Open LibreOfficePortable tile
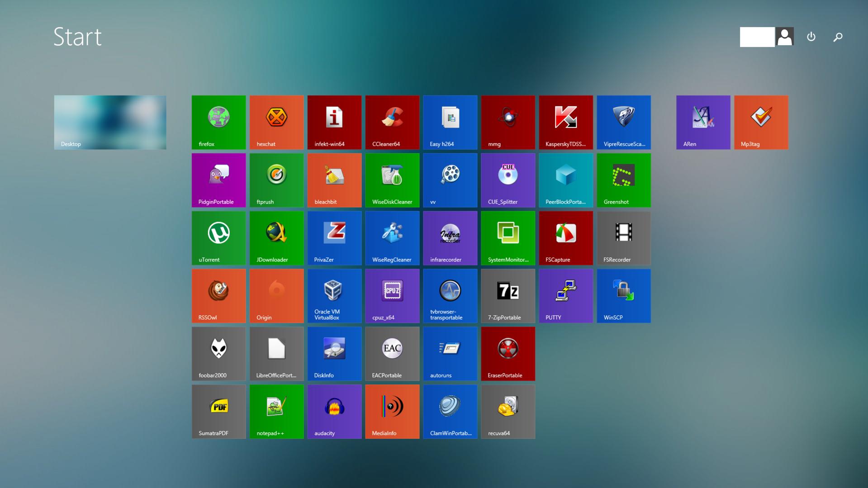 (x=276, y=354)
